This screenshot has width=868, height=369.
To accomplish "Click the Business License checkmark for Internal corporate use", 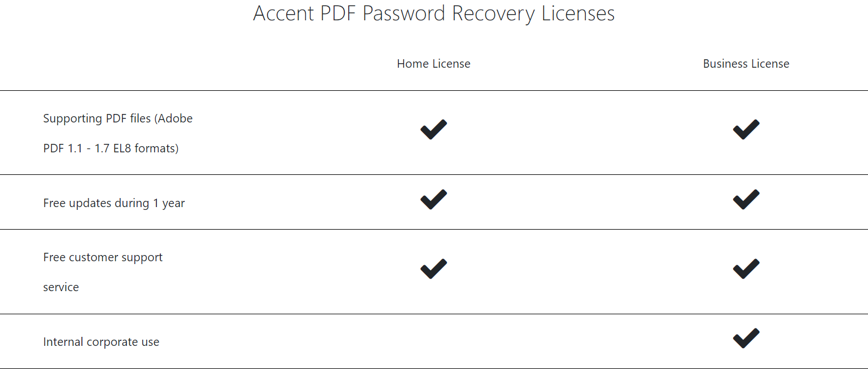I will (746, 339).
